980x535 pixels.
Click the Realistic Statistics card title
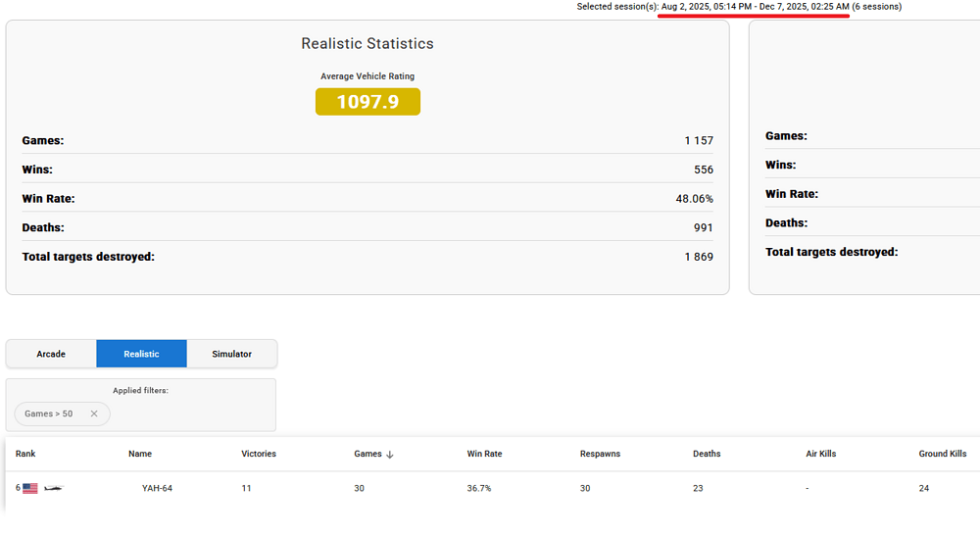coord(367,44)
